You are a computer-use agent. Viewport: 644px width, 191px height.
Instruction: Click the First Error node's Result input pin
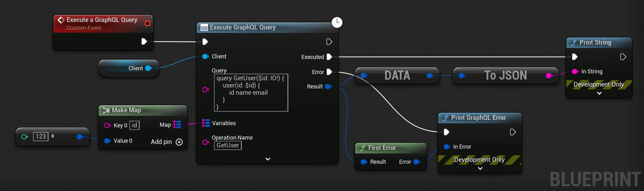(364, 162)
